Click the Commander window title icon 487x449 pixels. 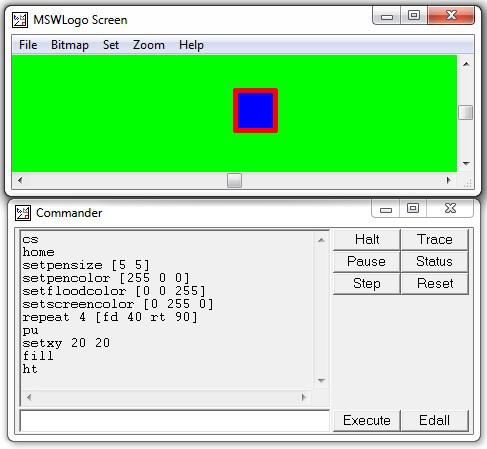[23, 213]
